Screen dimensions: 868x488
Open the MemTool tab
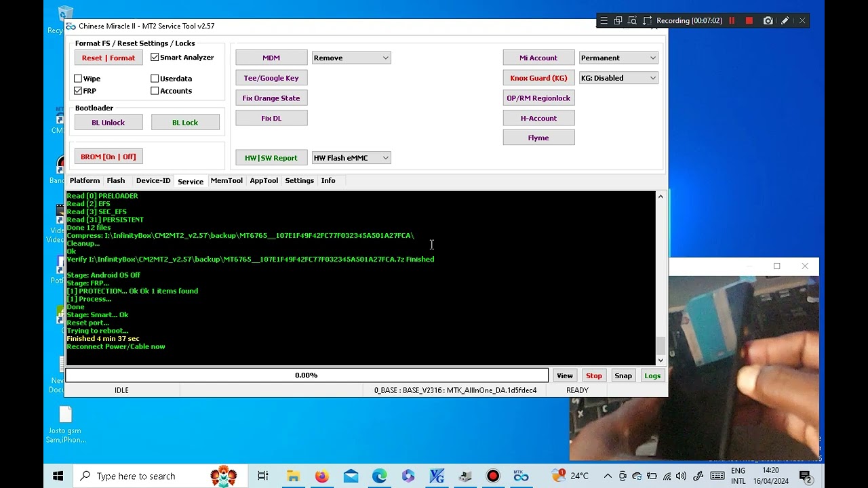tap(226, 180)
